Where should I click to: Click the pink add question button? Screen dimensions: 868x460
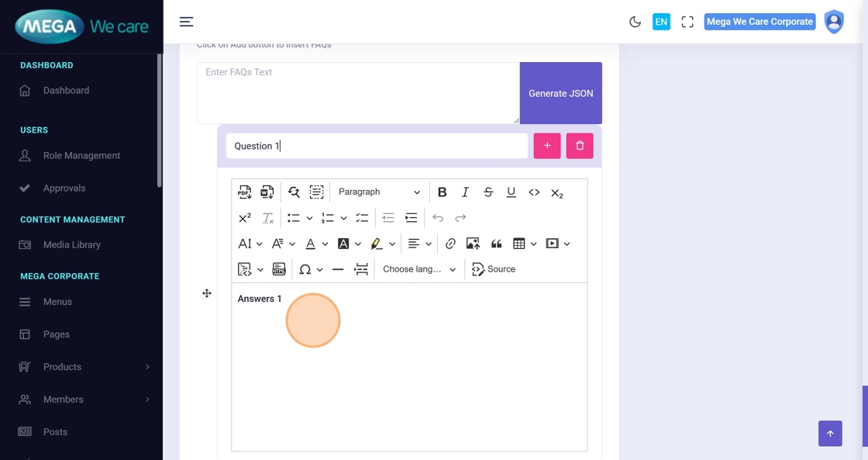click(546, 146)
